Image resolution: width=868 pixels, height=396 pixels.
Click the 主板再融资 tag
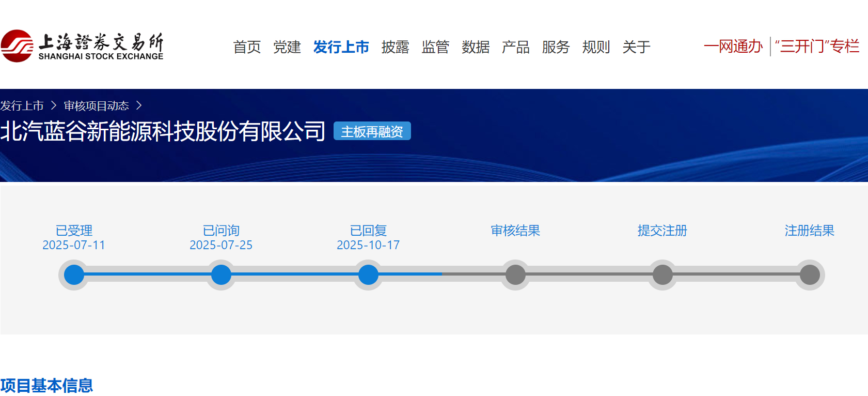coord(372,131)
